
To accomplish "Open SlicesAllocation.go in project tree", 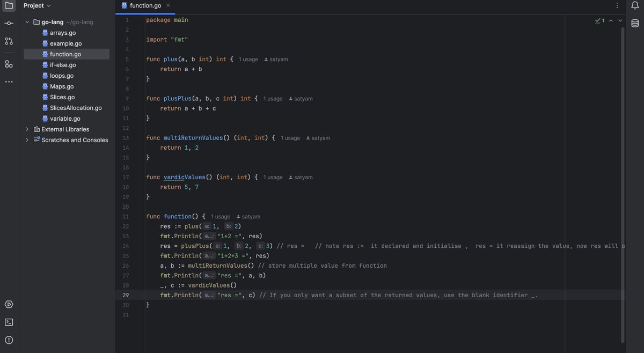I will (x=76, y=108).
